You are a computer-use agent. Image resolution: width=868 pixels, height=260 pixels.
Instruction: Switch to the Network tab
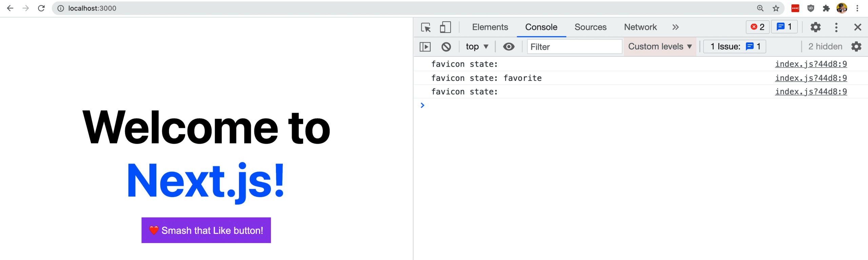(x=640, y=27)
